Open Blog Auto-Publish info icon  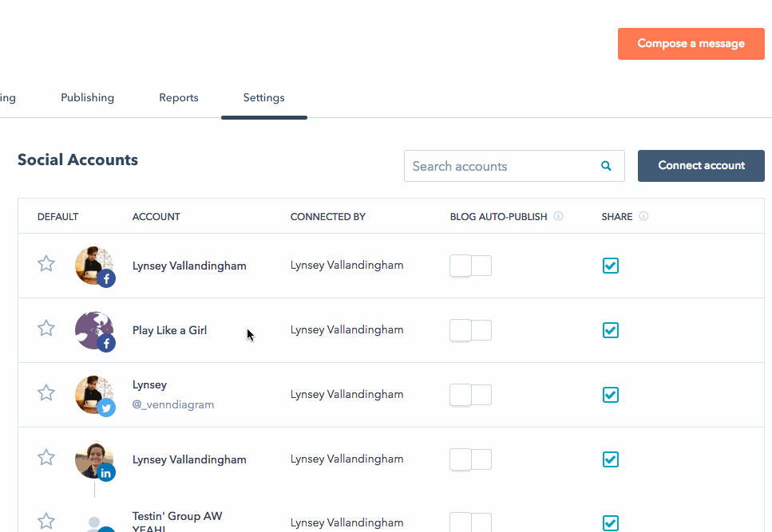[x=559, y=216]
